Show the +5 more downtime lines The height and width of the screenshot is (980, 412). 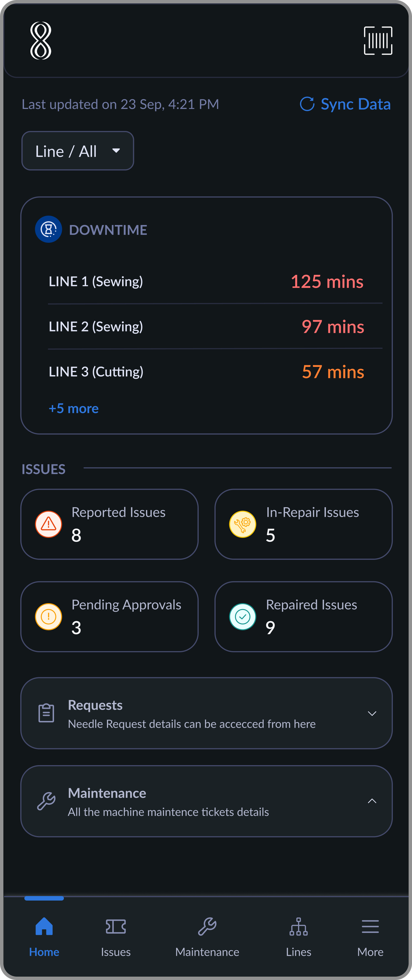pos(74,409)
